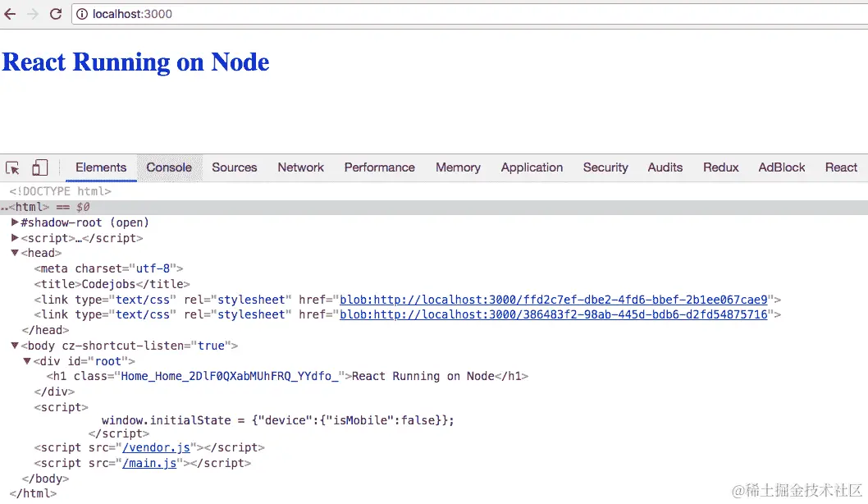Image resolution: width=868 pixels, height=504 pixels.
Task: Activate the inspect element picker icon
Action: click(x=12, y=167)
